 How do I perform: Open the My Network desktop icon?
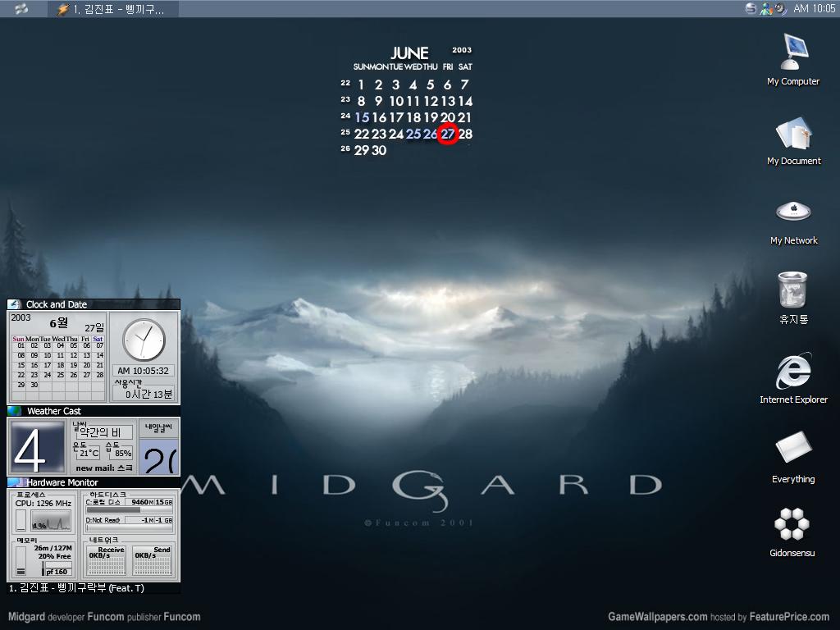[x=793, y=212]
